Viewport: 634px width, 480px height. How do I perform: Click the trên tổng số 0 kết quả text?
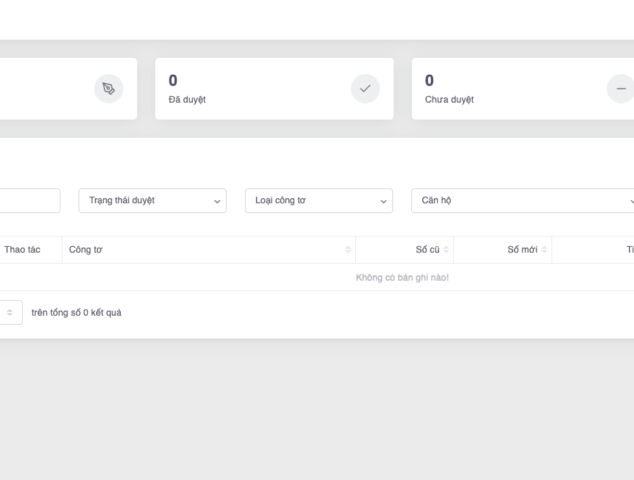[x=77, y=313]
